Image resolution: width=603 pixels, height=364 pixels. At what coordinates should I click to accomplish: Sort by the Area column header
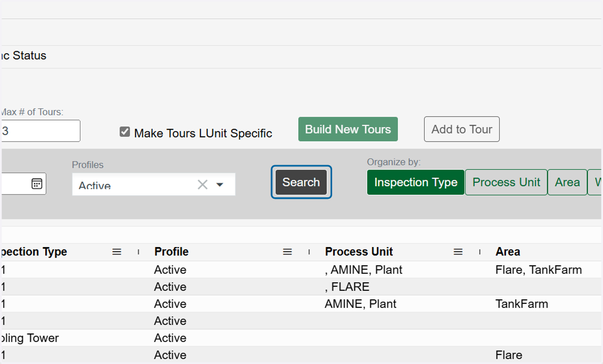point(508,252)
